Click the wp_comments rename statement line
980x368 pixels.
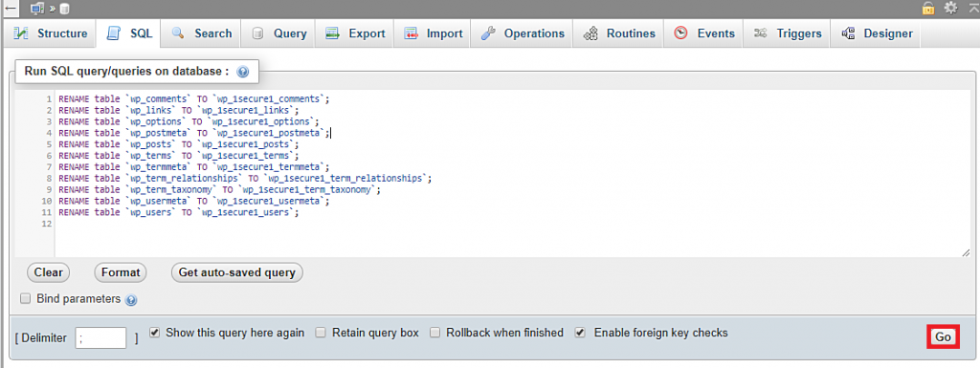[x=193, y=98]
